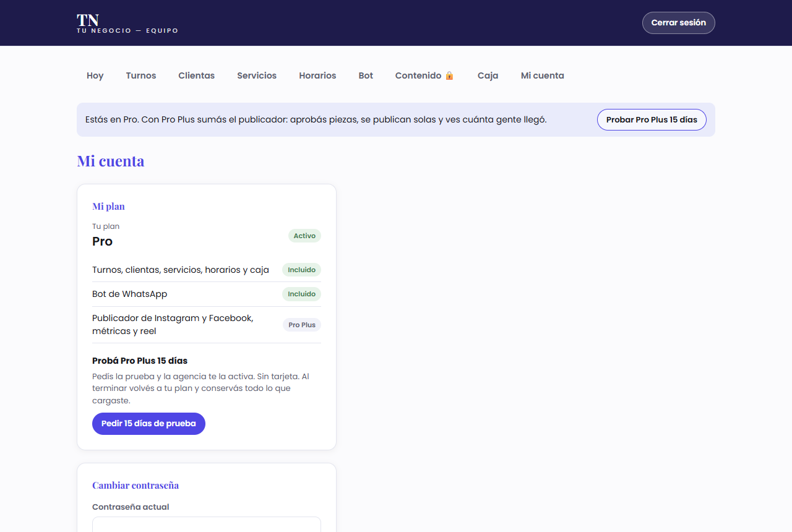Click the 'Estás en Pro' banner message
The width and height of the screenshot is (792, 532).
316,120
